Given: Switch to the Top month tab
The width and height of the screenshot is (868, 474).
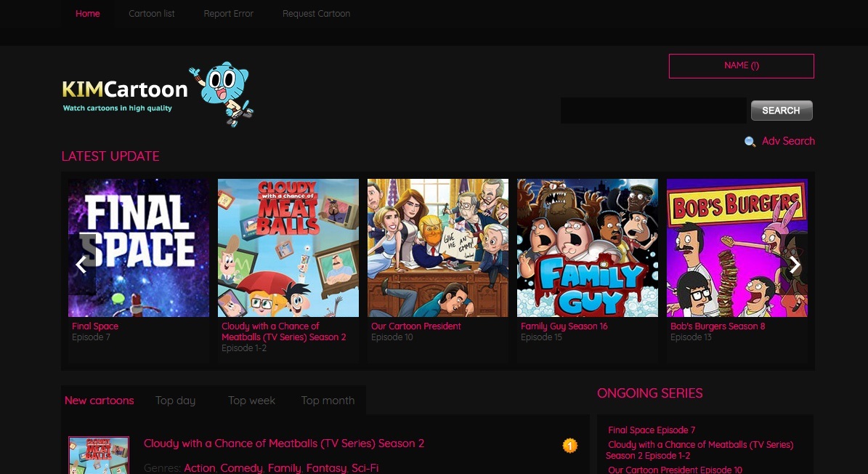Looking at the screenshot, I should (328, 401).
